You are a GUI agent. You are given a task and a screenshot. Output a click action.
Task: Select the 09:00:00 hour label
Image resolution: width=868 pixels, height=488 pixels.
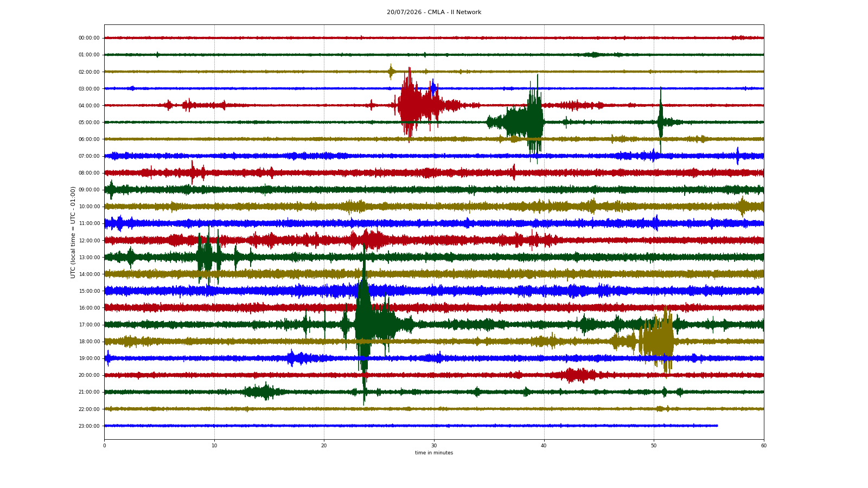(89, 190)
